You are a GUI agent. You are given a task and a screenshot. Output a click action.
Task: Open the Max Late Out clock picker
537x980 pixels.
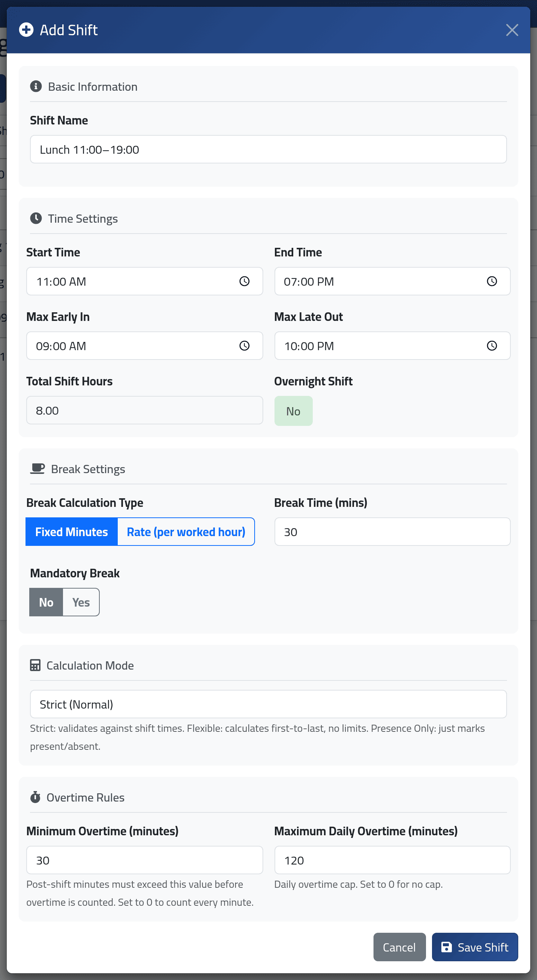click(x=492, y=345)
